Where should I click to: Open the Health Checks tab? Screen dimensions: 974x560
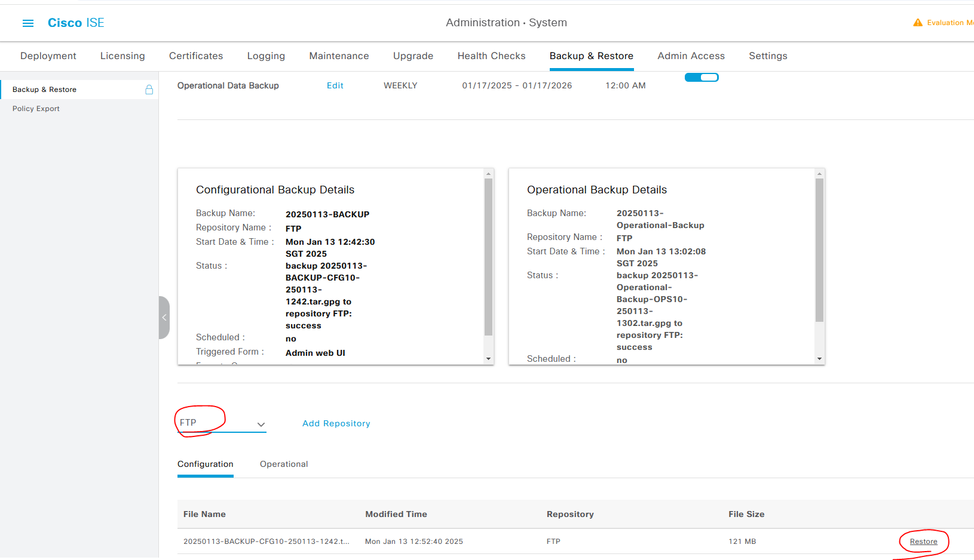[492, 56]
